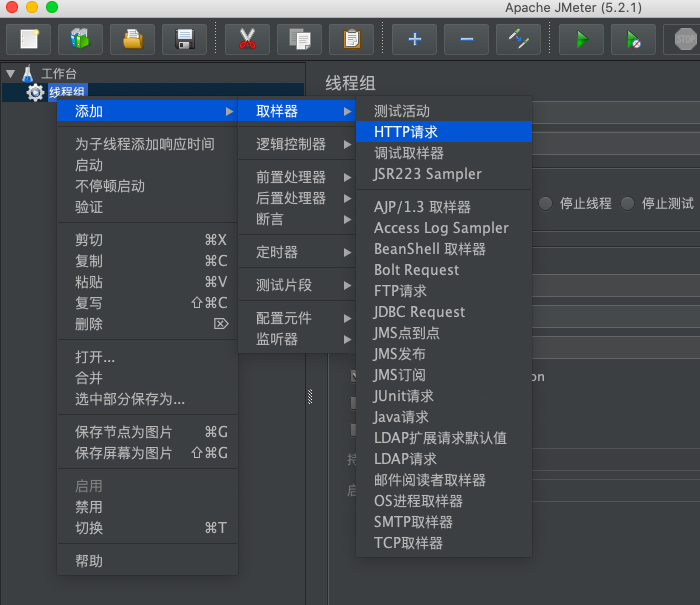
Task: Choose 测试活动 from sampler list
Action: pyautogui.click(x=444, y=111)
